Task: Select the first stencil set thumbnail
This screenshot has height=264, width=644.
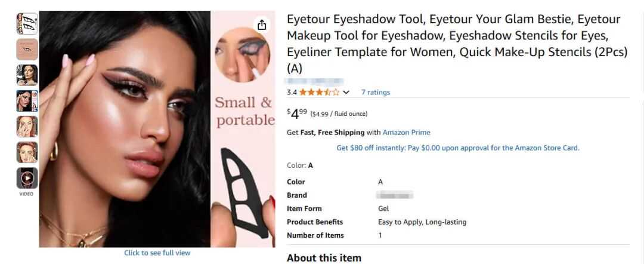Action: click(x=27, y=24)
